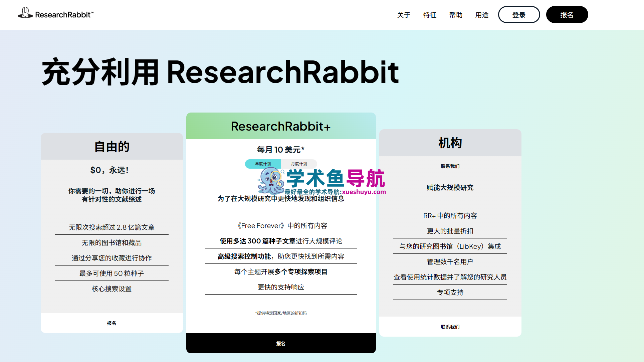Click 管理数千名用户 row
The height and width of the screenshot is (362, 644).
pos(450,261)
